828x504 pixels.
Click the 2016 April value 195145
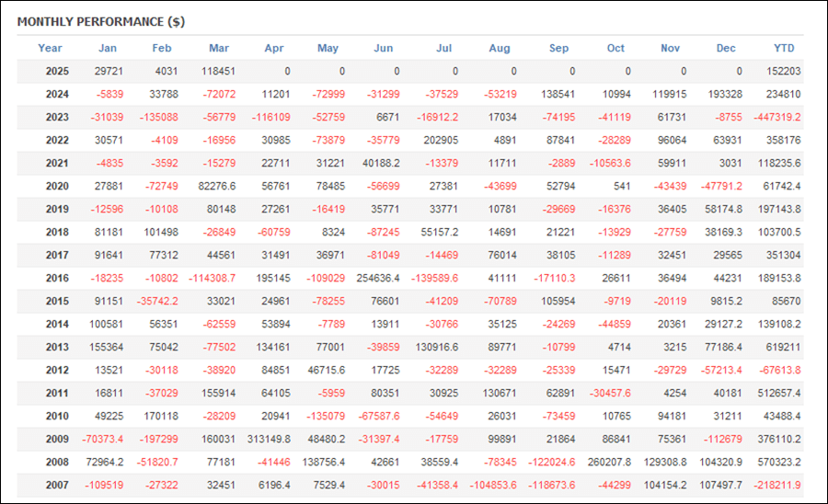(273, 278)
